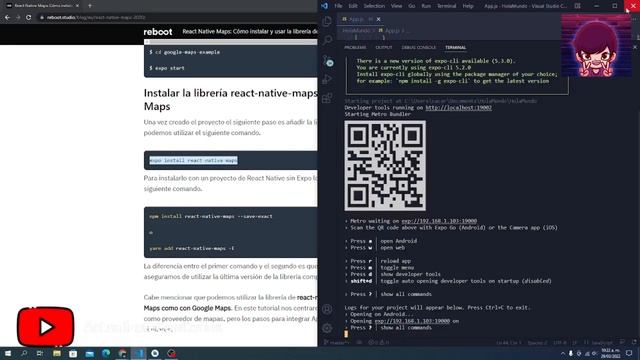
Task: Open the Extensions view in VS Code
Action: (x=327, y=98)
